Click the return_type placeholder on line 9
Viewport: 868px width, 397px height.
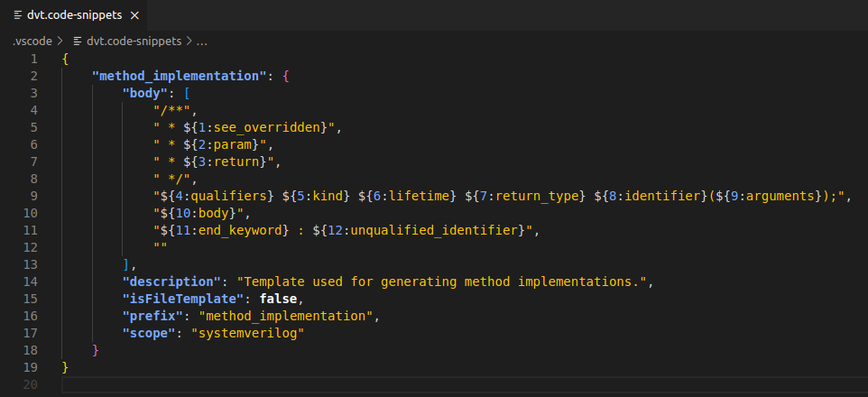536,196
